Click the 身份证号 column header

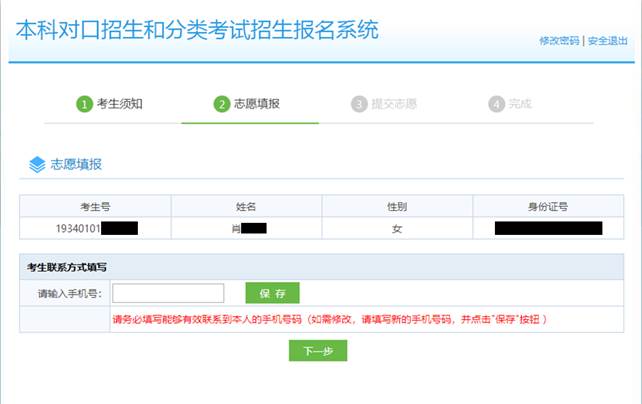pyautogui.click(x=548, y=206)
